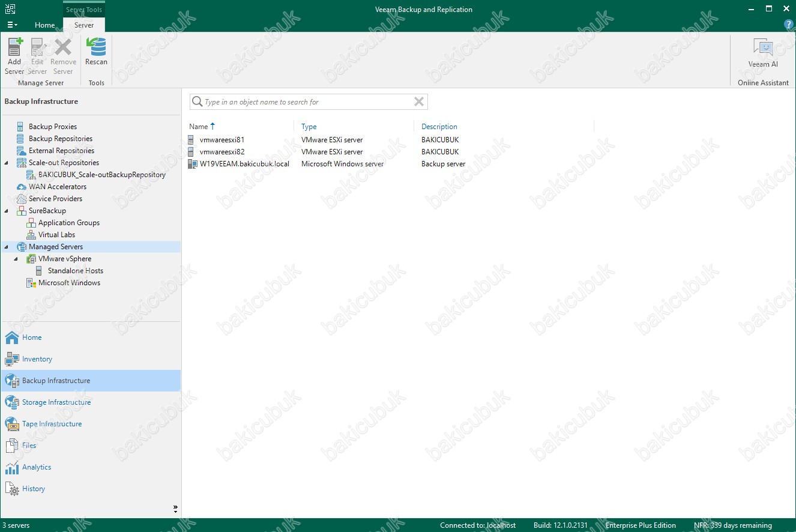Open the help question mark icon
Image resolution: width=796 pixels, height=532 pixels.
pyautogui.click(x=789, y=25)
